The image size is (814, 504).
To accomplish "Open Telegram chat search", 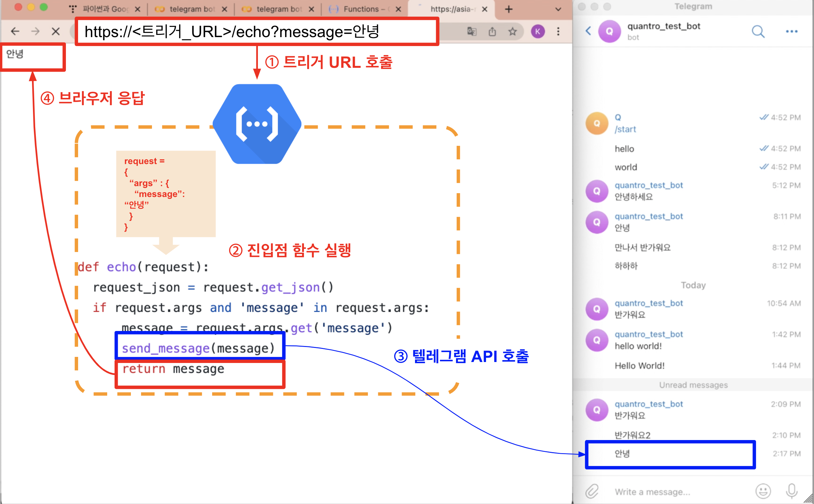I will 758,32.
